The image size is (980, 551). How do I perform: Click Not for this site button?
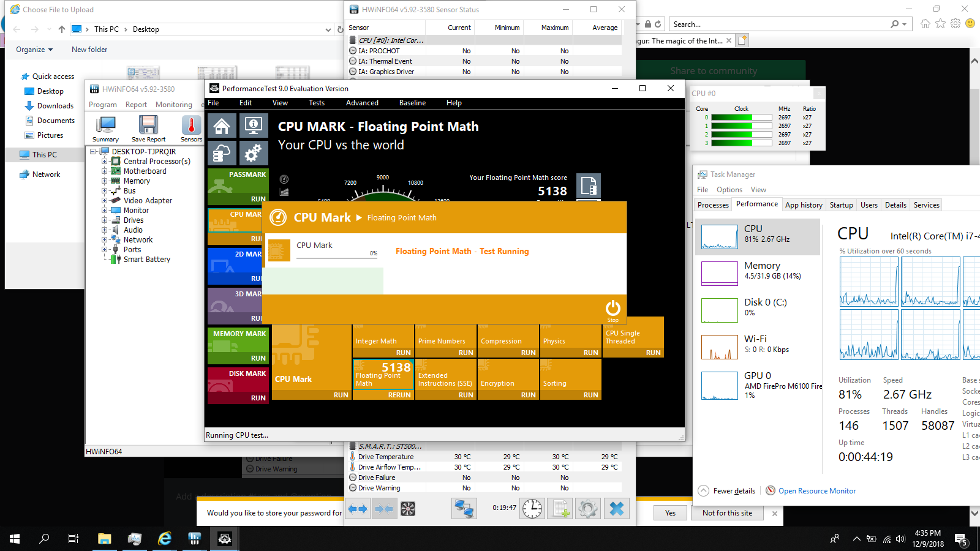coord(727,513)
